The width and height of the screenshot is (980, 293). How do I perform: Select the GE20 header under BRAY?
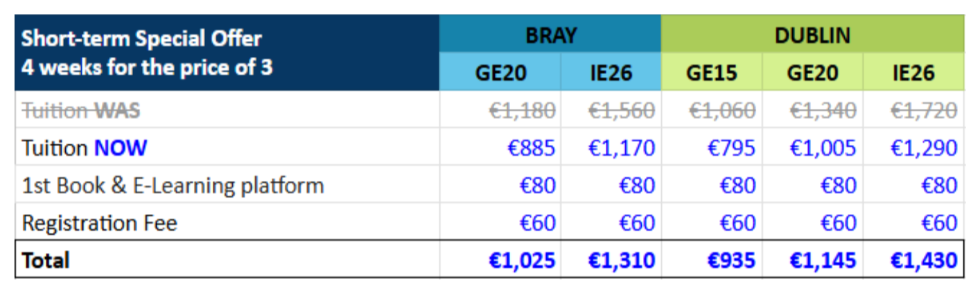pyautogui.click(x=499, y=73)
